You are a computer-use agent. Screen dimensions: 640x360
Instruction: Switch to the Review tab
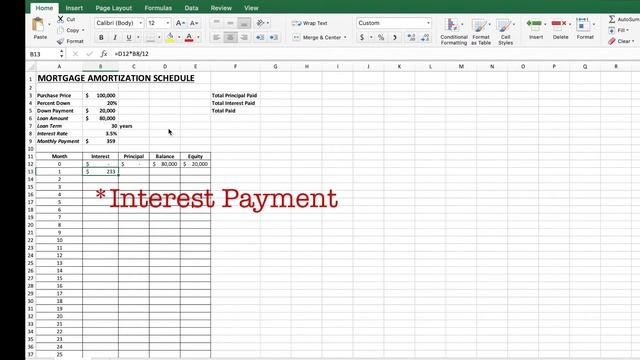pos(221,8)
